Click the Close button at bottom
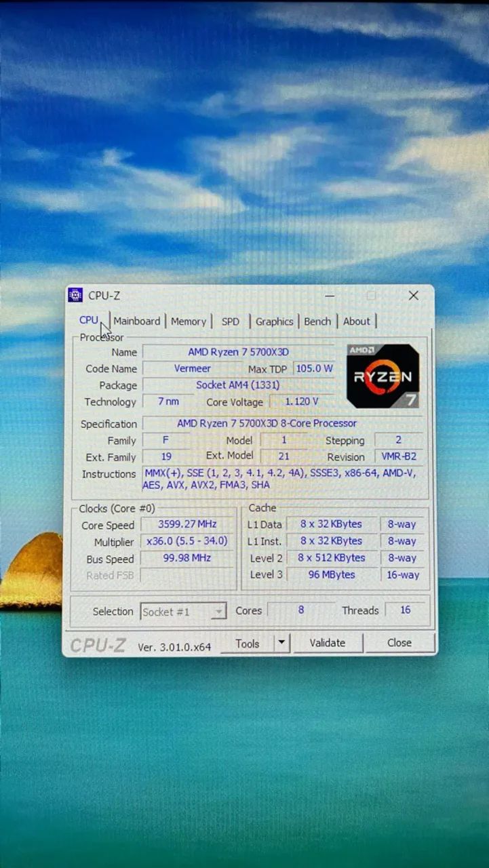The image size is (489, 868). [399, 643]
